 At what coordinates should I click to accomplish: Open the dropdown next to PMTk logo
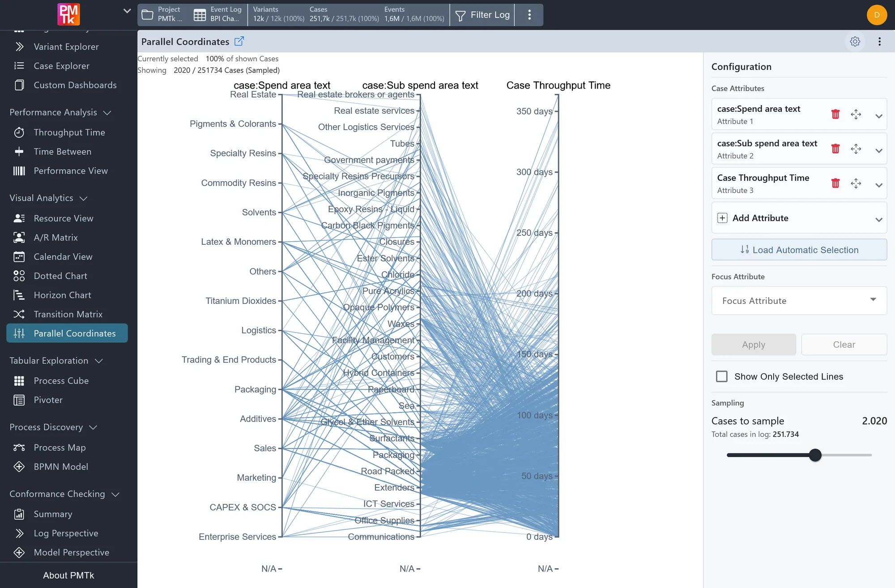coord(127,11)
